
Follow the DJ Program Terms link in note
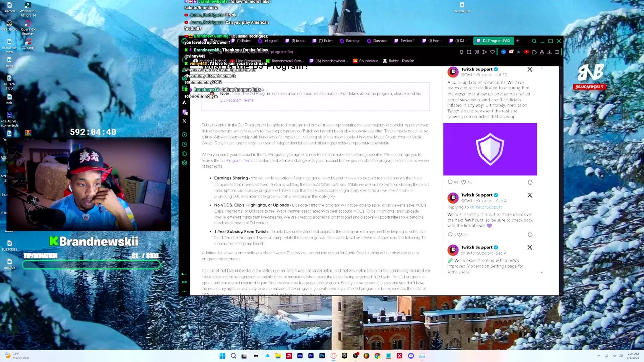[236, 100]
